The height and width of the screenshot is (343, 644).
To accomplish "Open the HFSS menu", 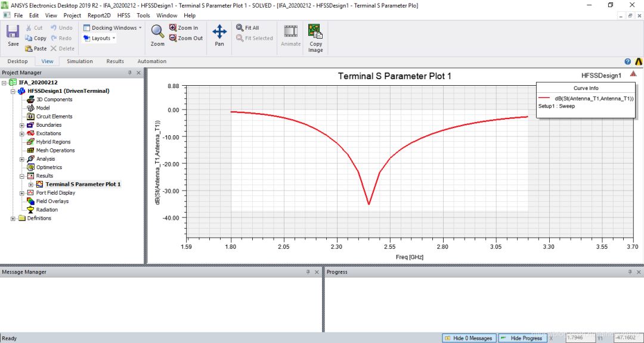I will tap(123, 15).
